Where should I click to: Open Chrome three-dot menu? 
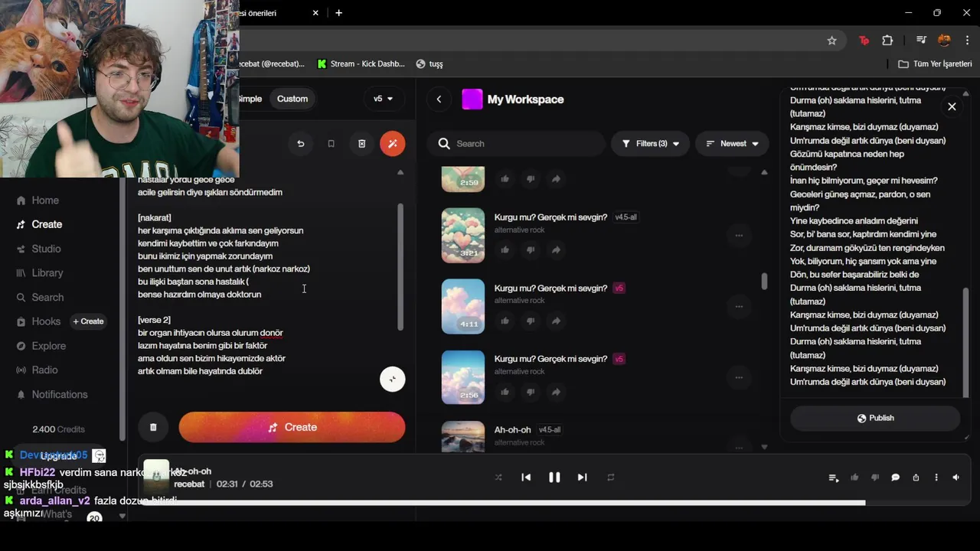pos(968,41)
